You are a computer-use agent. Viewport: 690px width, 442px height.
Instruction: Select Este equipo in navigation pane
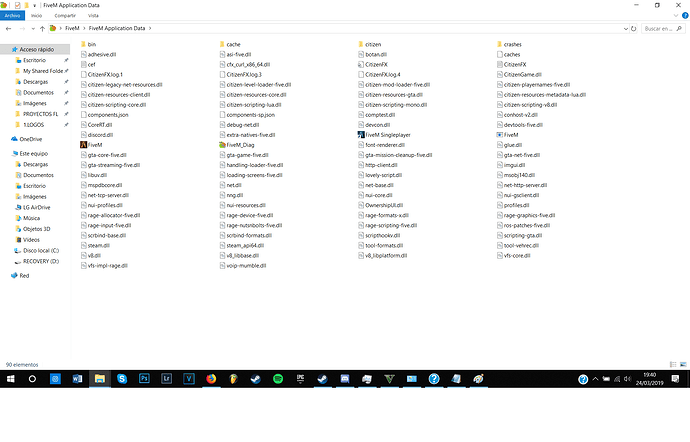pos(33,154)
